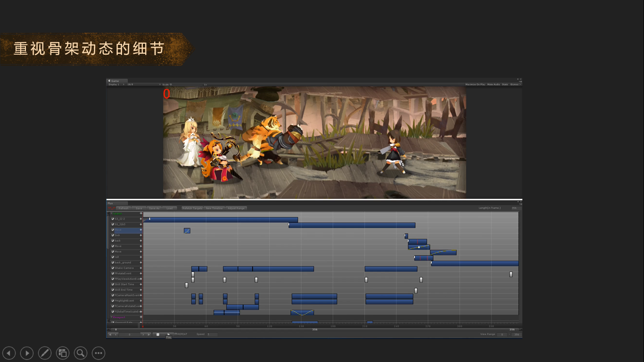Jump to the last frame of the sequence
Viewport: 644px width, 362px height.
pos(149,334)
